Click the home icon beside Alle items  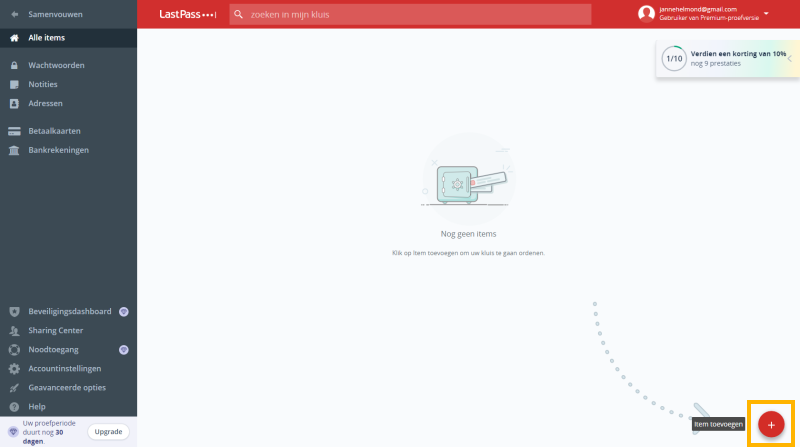(14, 38)
